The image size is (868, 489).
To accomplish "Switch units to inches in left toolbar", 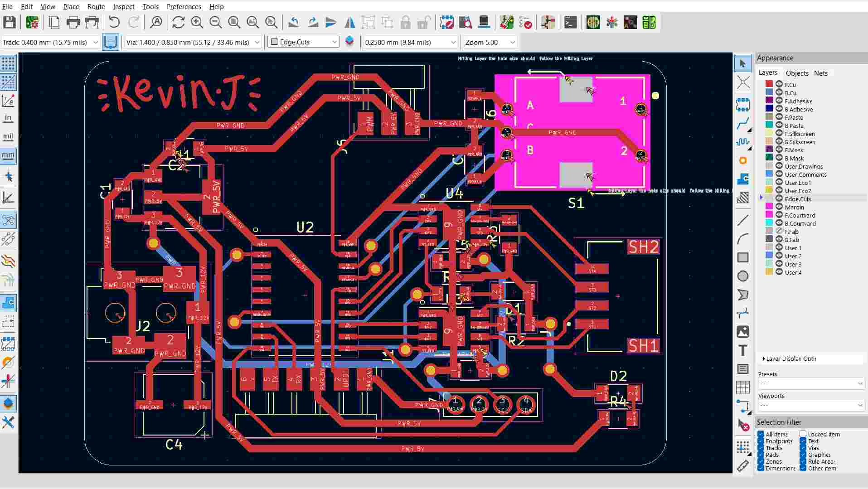I will tap(8, 118).
